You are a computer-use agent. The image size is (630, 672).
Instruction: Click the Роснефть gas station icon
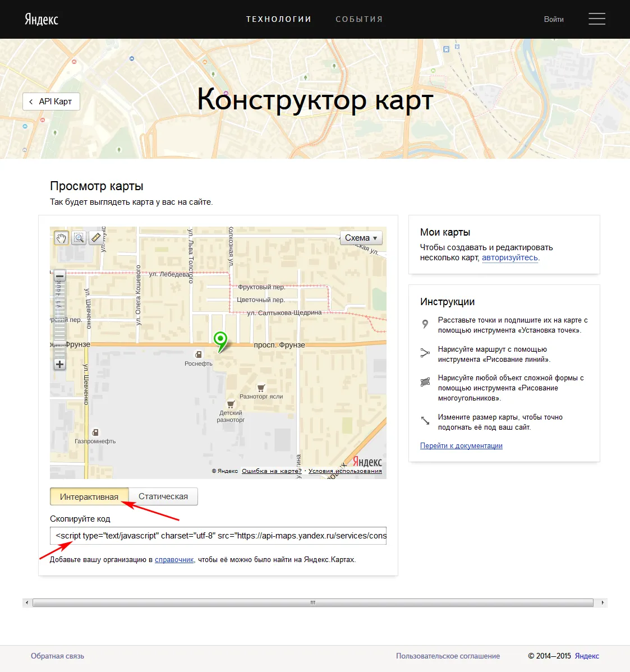point(199,355)
